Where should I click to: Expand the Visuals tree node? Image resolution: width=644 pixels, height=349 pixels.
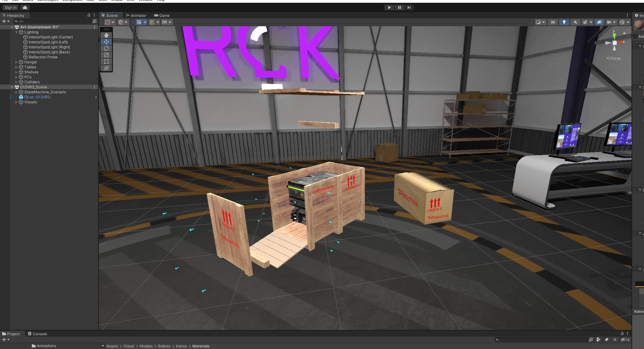[17, 102]
